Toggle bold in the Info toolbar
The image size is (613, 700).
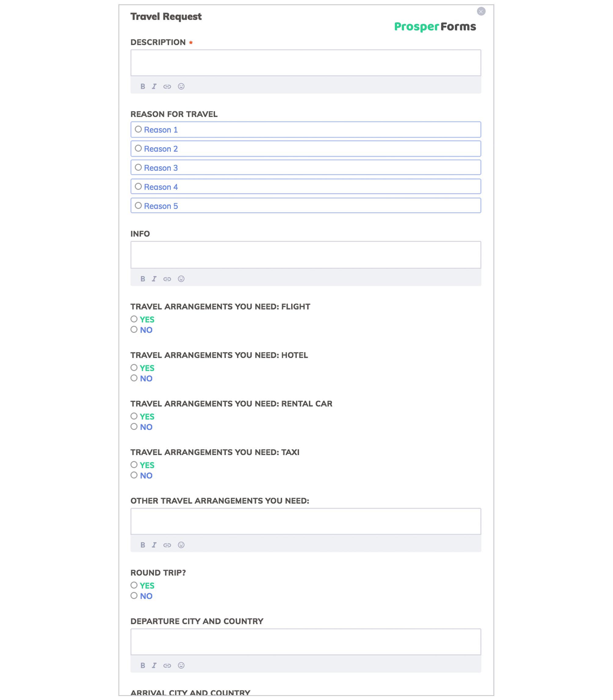(x=143, y=279)
